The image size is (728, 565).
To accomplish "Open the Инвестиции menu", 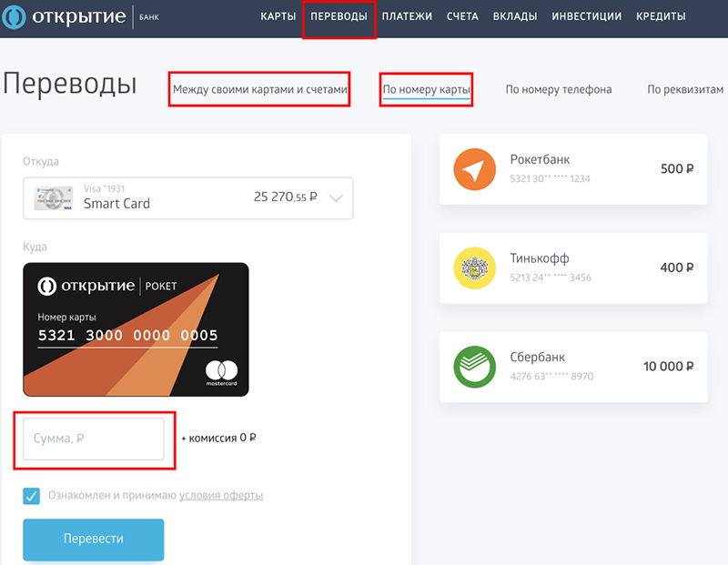I will pos(586,16).
